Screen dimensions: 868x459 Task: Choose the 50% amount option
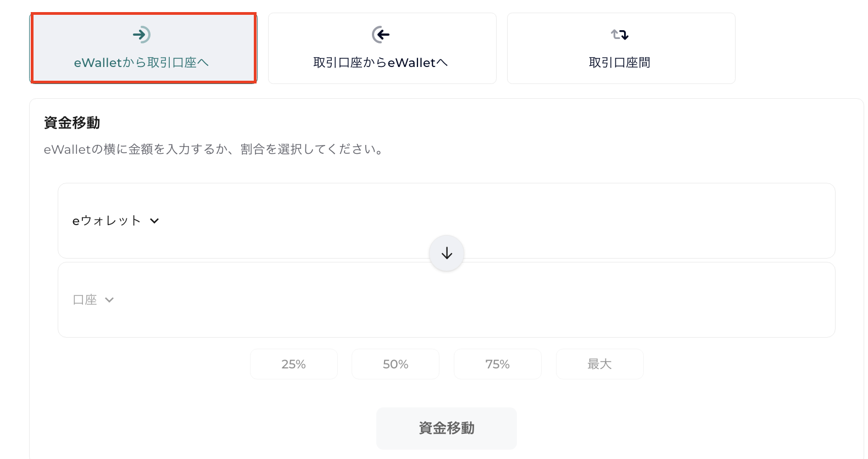[x=396, y=364]
